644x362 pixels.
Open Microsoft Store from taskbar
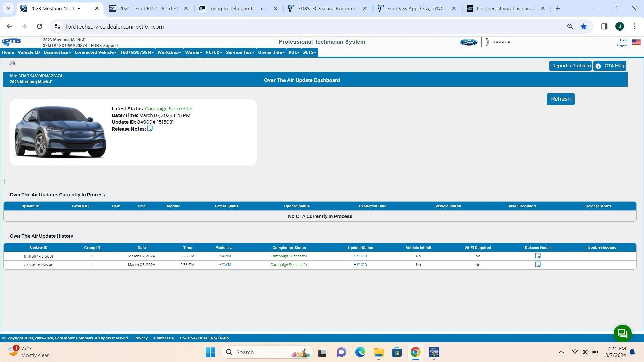pos(397,352)
